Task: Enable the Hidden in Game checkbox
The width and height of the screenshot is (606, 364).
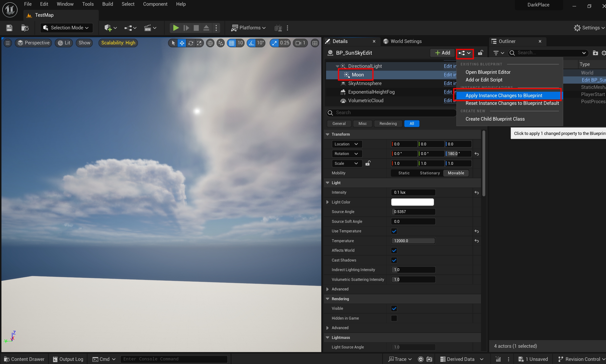Action: [394, 318]
